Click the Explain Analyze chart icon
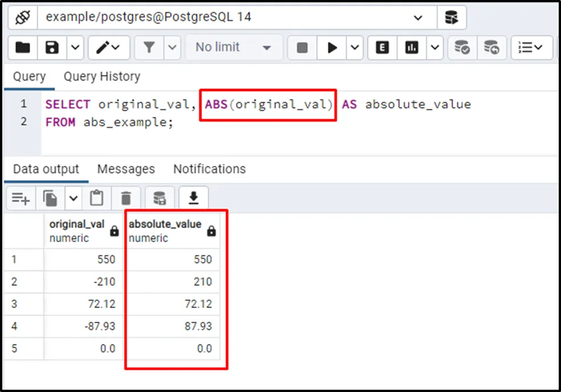Image resolution: width=561 pixels, height=392 pixels. point(411,48)
